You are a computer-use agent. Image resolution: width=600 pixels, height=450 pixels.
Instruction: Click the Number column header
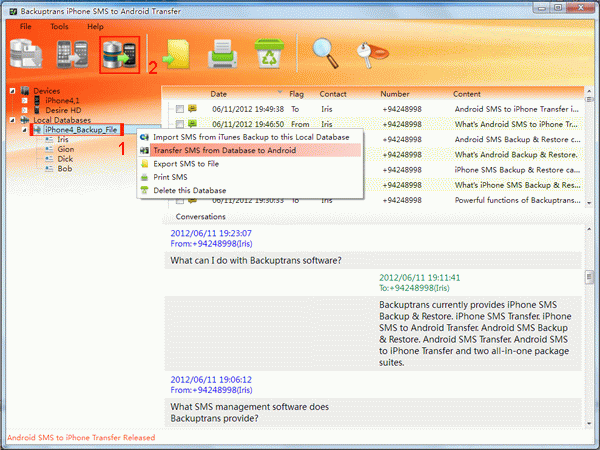395,94
